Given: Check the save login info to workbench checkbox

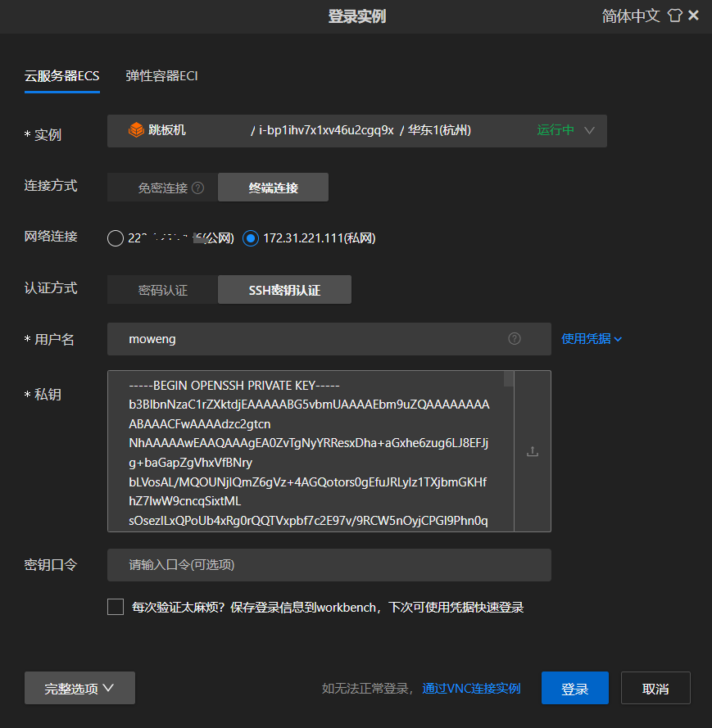Looking at the screenshot, I should [115, 607].
